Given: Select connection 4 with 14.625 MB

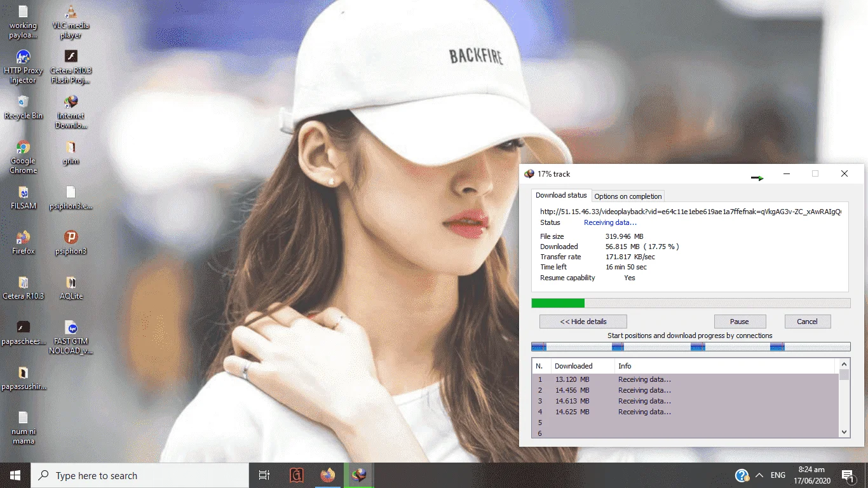Looking at the screenshot, I should point(685,412).
